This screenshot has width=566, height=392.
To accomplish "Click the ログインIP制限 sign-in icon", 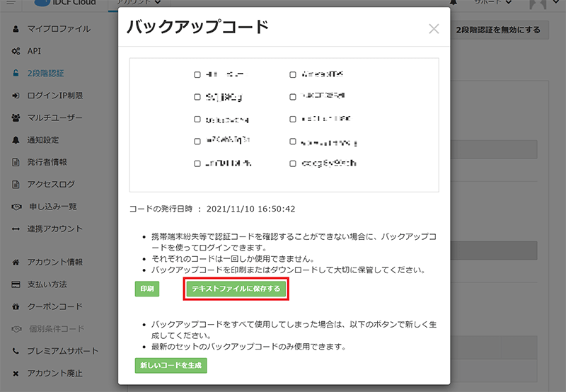I will click(x=16, y=96).
